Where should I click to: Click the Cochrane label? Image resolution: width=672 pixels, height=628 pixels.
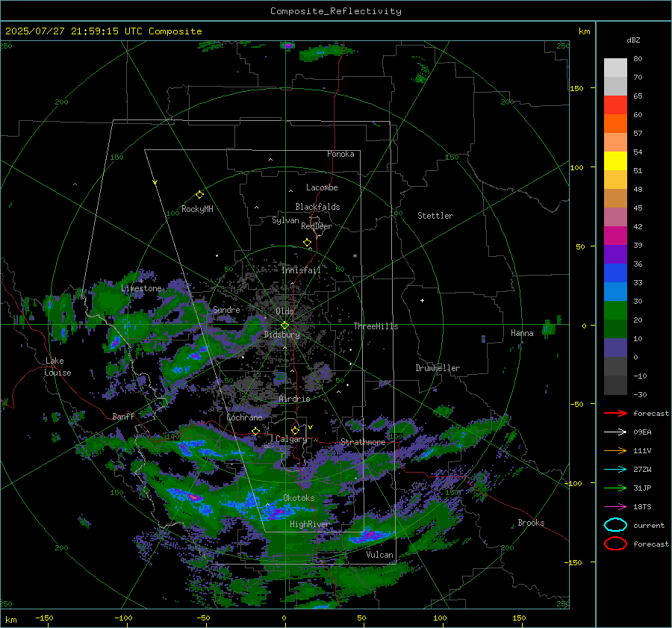(x=245, y=417)
